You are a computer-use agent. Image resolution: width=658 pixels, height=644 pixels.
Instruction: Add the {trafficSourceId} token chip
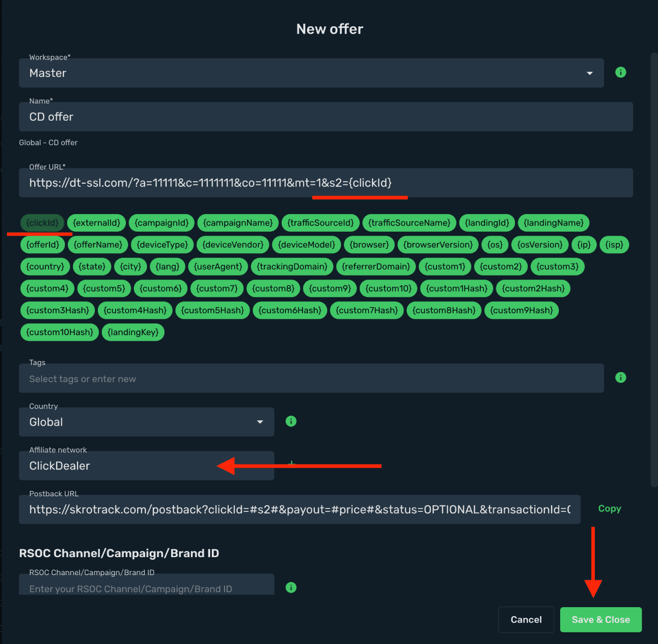[x=320, y=223]
